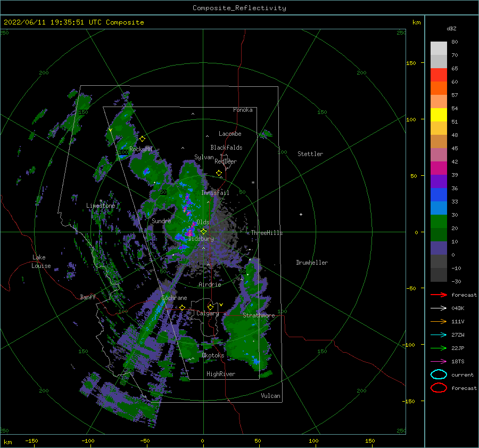Click the Airdrie label
The image size is (479, 448).
point(210,284)
